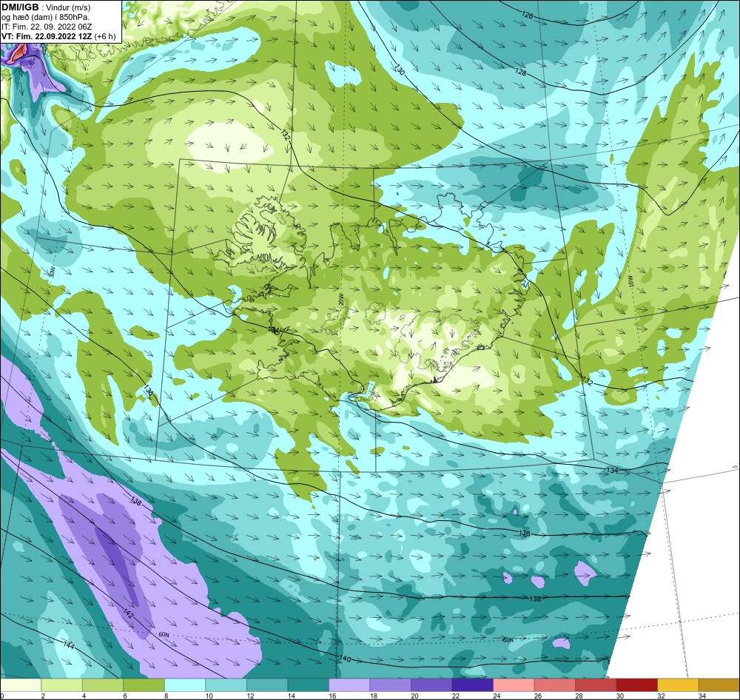Click the 10W longitude label
Viewport: 740px width, 700px height.
coord(630,281)
